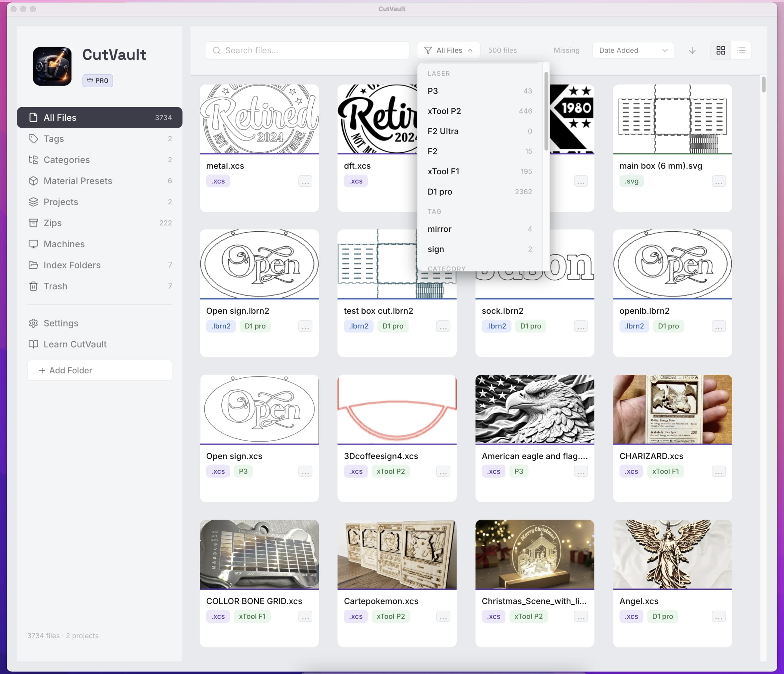Open more options for Open sign.lbrn2
The width and height of the screenshot is (784, 674).
click(305, 326)
